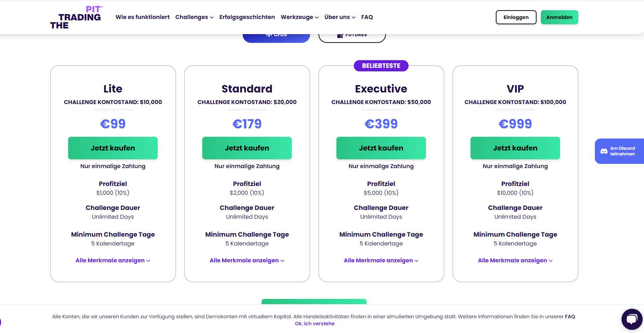Open Wie es funktioniert menu item

(x=143, y=17)
